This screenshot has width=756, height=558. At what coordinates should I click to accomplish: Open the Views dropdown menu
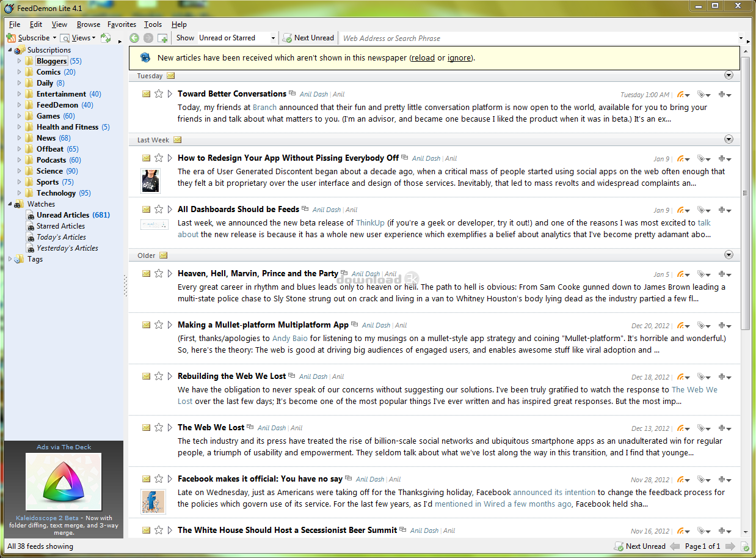tap(78, 38)
